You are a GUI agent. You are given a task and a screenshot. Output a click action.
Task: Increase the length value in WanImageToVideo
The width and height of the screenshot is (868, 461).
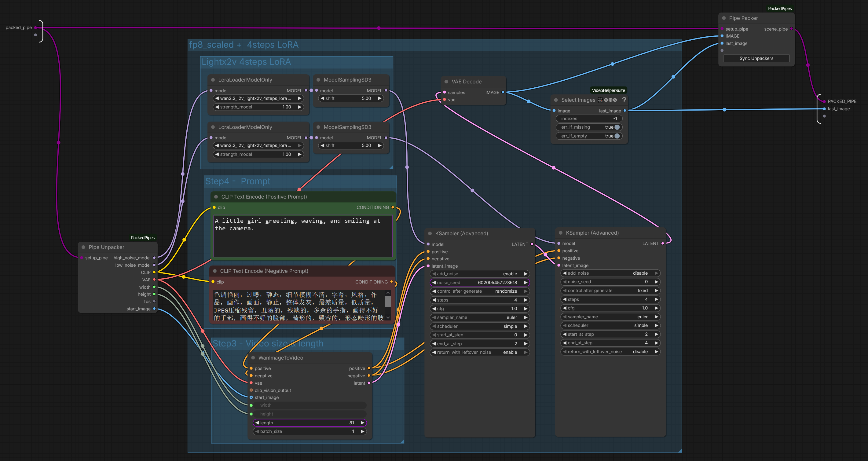(x=363, y=423)
